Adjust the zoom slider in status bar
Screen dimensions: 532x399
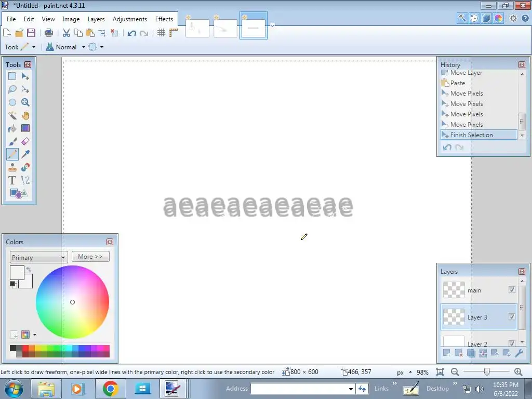point(486,372)
